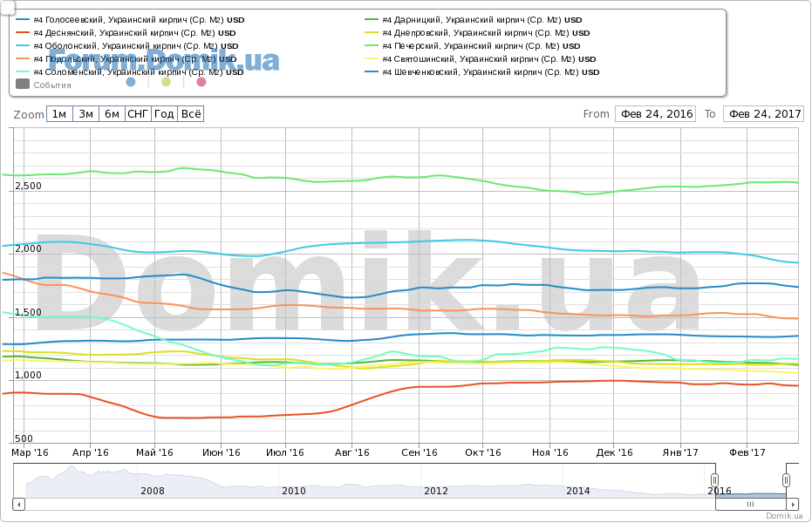Viewport: 812px width, 523px height.
Task: Show the entire history with Всё
Action: (x=191, y=114)
